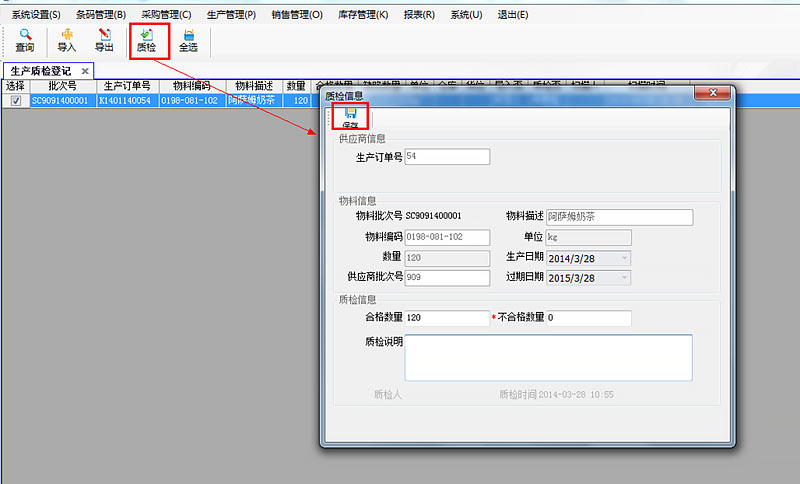Select the 生产质检登记 tab
This screenshot has height=484, width=800.
[40, 72]
